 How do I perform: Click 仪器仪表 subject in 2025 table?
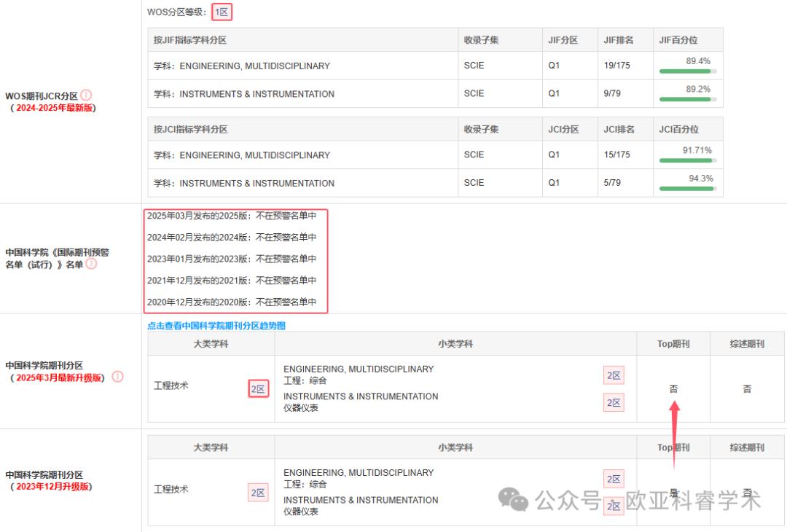(x=301, y=408)
